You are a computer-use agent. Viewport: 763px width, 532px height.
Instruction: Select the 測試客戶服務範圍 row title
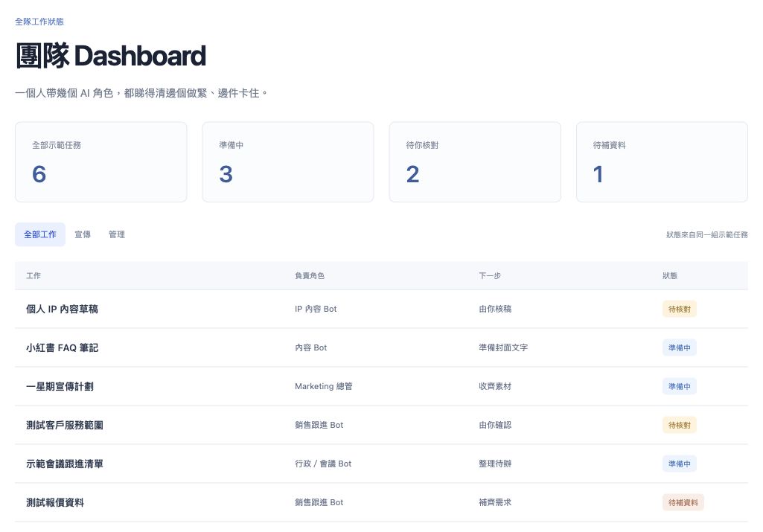65,425
